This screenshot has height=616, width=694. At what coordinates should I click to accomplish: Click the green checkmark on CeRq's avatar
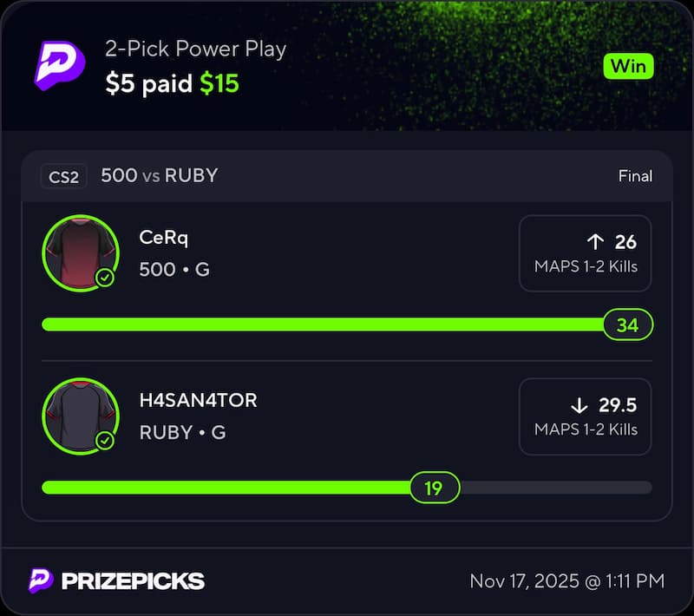pyautogui.click(x=105, y=278)
